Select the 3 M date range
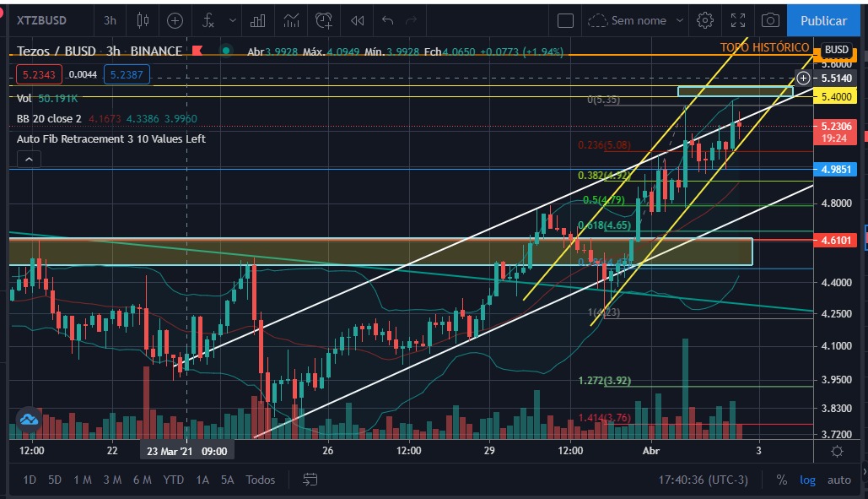Viewport: 868px width, 499px height. 112,480
